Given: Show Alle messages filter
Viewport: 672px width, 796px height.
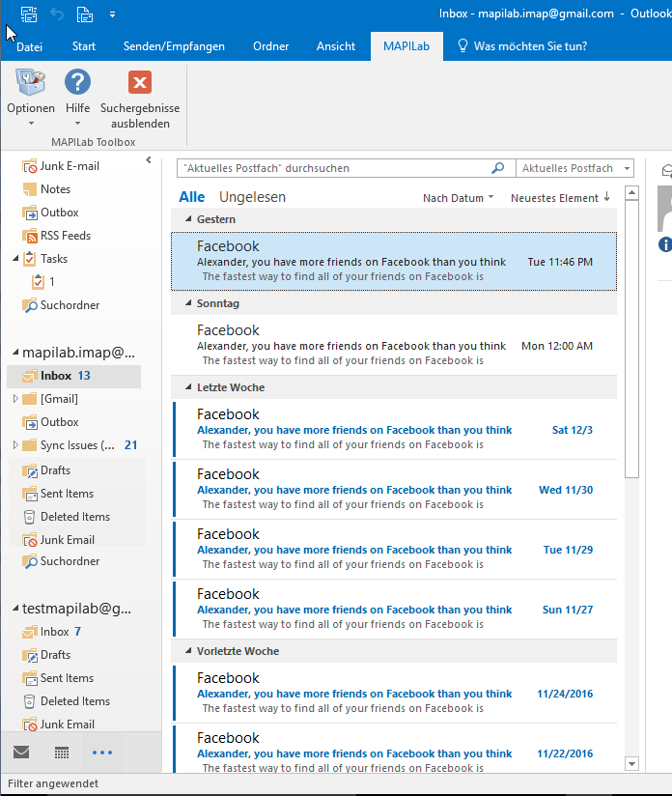Looking at the screenshot, I should coord(192,197).
